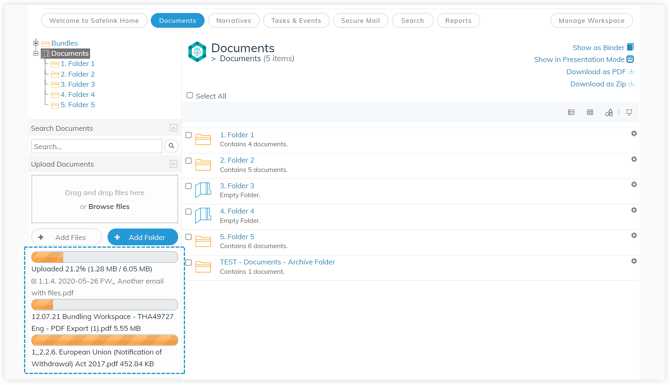Open 4. Folder 4 link in list

(237, 211)
